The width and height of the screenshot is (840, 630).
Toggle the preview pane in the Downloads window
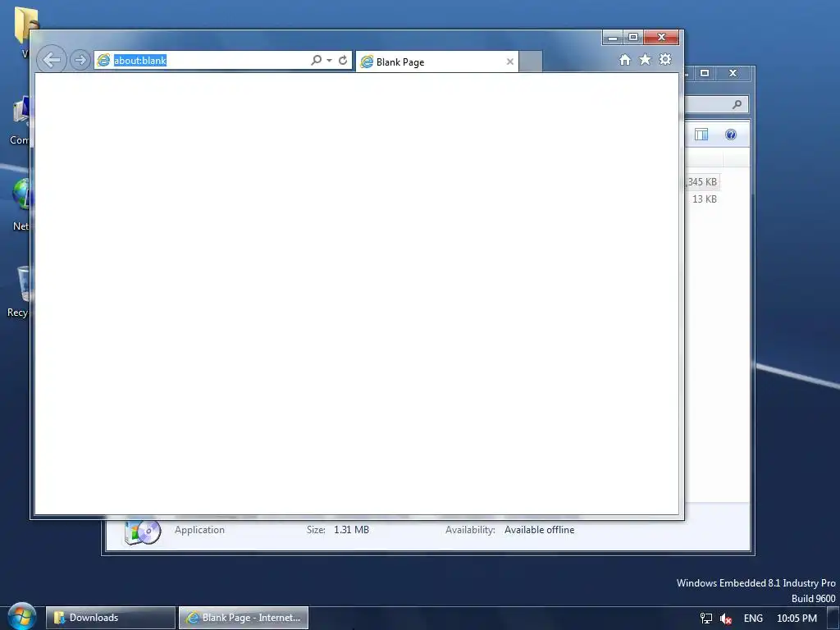point(701,135)
